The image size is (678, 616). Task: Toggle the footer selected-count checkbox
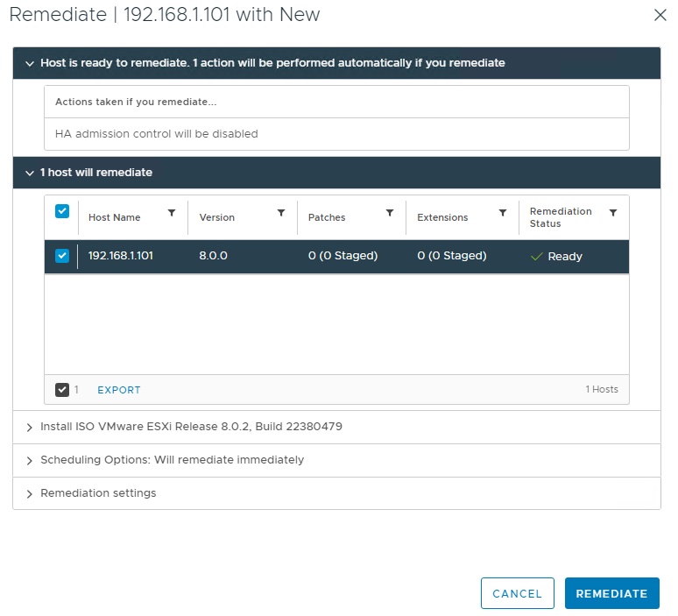point(62,390)
